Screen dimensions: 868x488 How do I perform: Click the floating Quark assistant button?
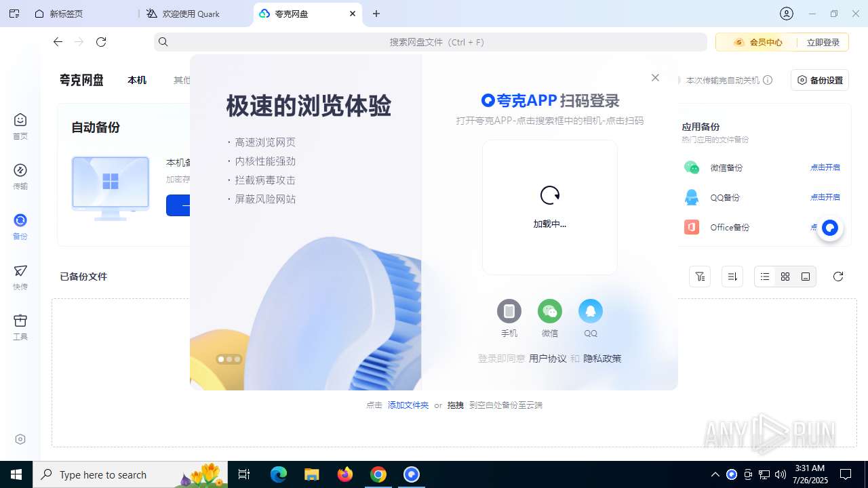830,228
